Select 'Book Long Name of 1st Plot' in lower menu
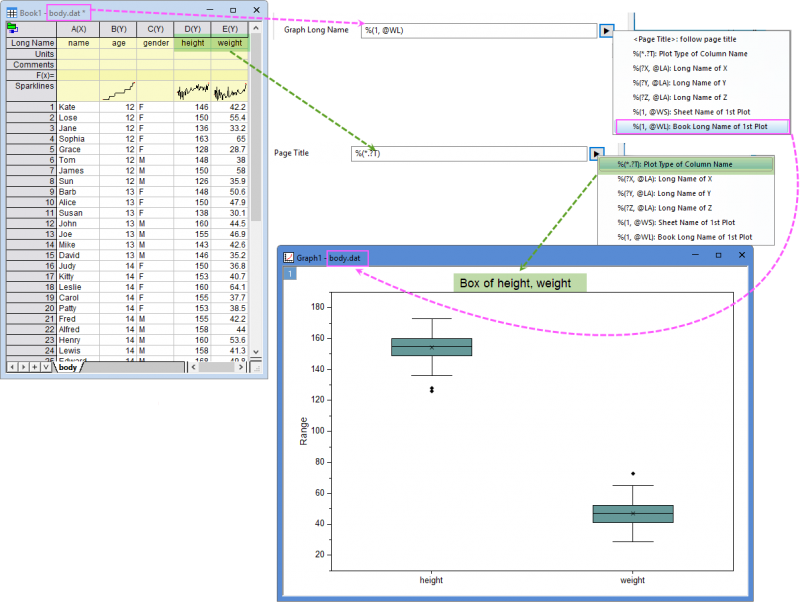 [685, 237]
